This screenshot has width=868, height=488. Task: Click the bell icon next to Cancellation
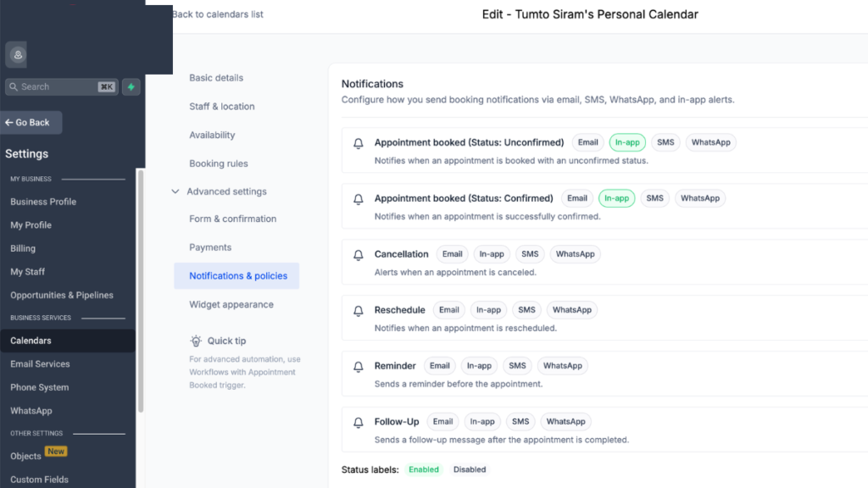click(x=358, y=253)
